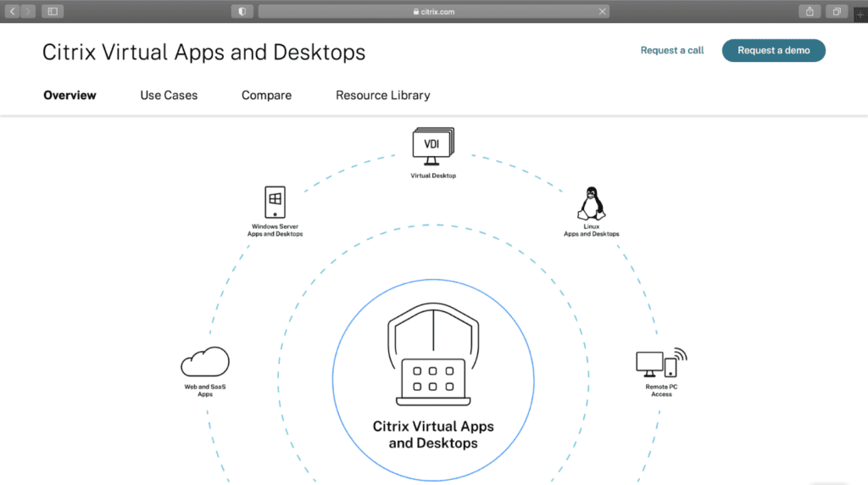
Task: Open the Share icon in the toolbar
Action: 810,11
